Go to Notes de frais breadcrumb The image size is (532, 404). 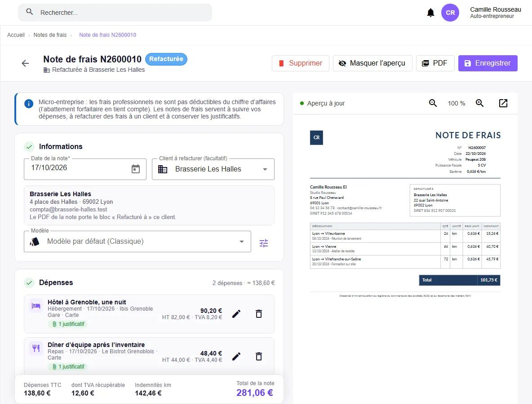tap(50, 35)
